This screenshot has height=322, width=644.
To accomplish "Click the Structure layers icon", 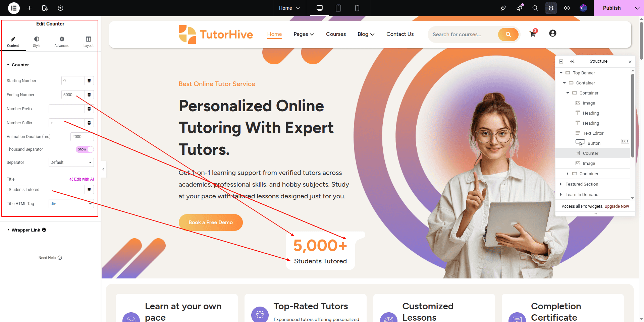I will [551, 8].
